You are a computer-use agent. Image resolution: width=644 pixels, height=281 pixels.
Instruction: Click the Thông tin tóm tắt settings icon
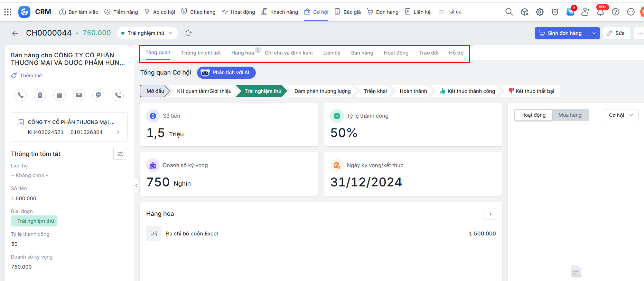coord(120,154)
